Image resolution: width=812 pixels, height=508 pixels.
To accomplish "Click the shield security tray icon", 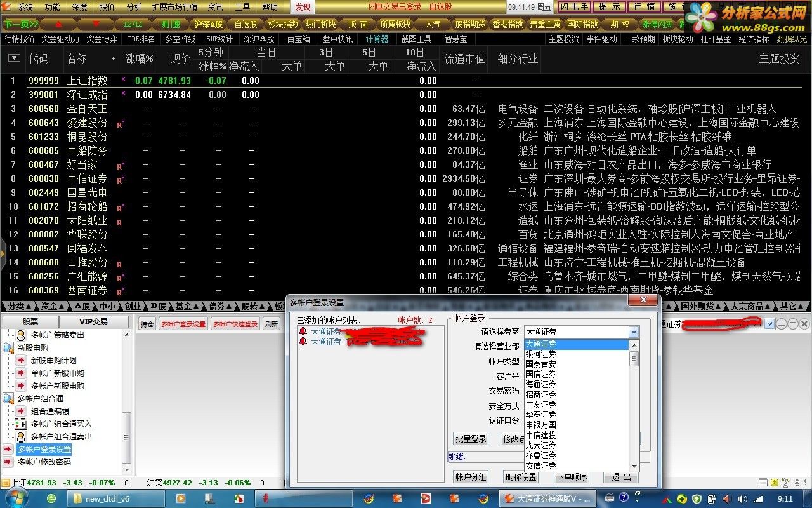I will pos(697,498).
